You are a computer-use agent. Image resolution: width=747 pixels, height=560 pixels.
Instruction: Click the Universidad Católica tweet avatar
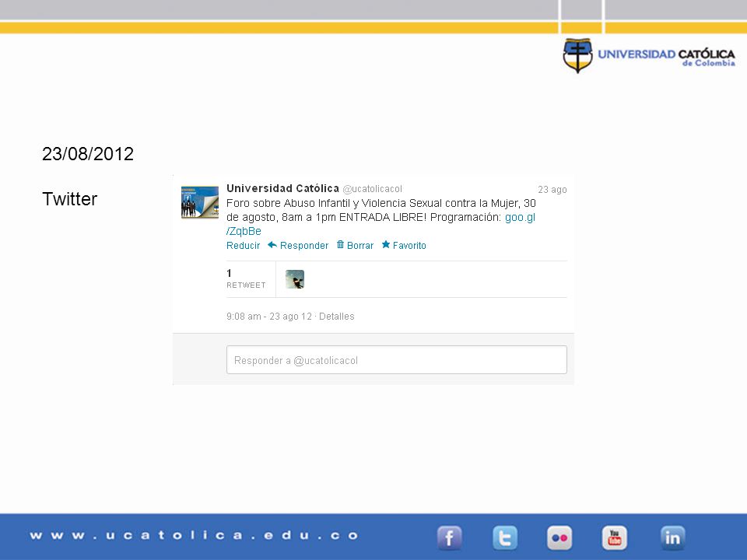click(x=200, y=202)
